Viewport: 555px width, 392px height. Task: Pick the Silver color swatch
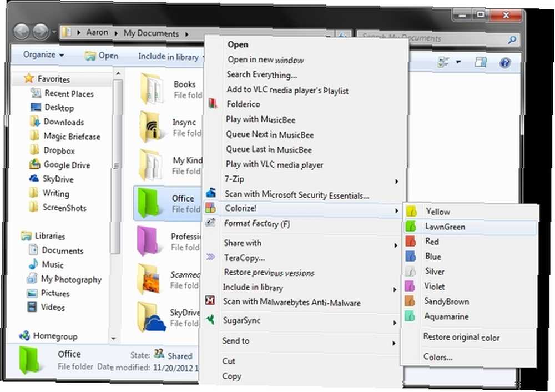[410, 272]
